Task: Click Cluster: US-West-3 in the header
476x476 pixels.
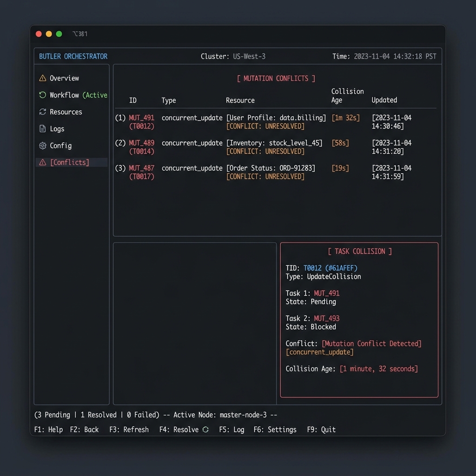Action: 233,56
